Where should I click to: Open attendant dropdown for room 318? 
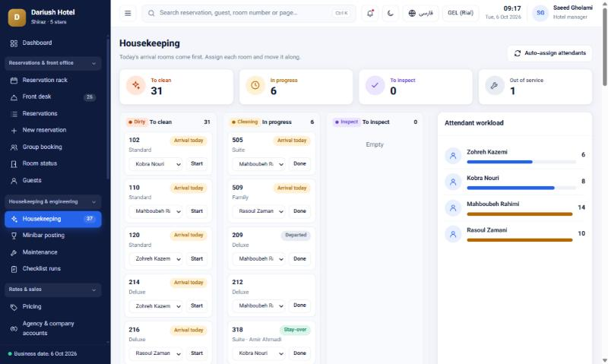tap(258, 353)
